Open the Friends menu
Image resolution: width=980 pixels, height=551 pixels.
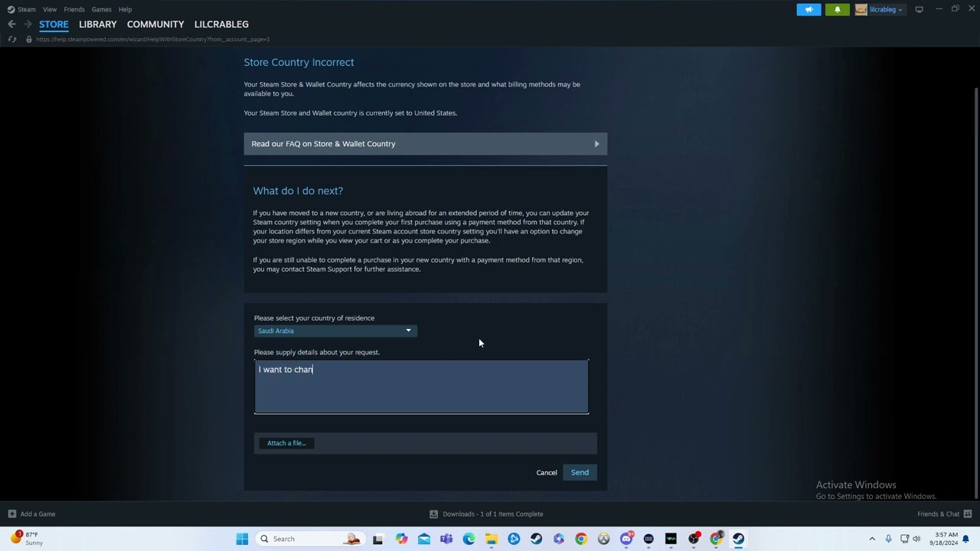click(x=74, y=9)
